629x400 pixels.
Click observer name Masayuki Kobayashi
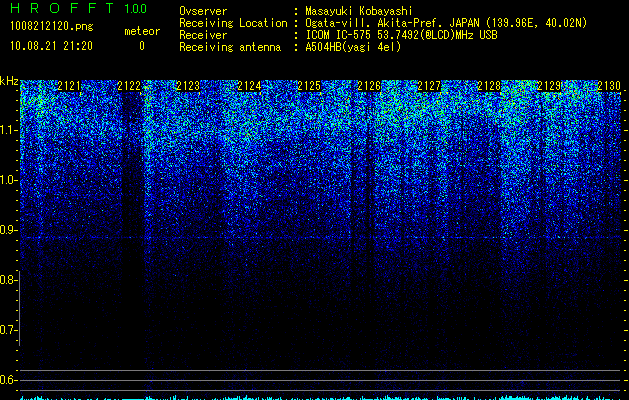(359, 11)
